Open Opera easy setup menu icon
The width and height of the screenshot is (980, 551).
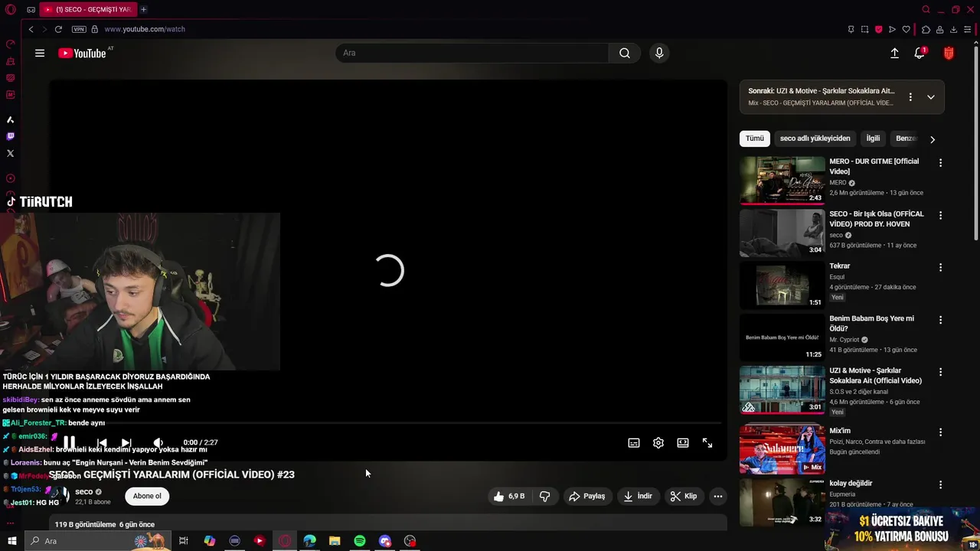point(968,29)
